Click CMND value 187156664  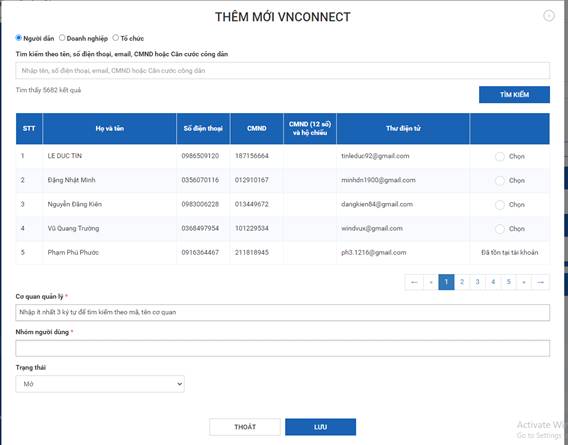252,156
